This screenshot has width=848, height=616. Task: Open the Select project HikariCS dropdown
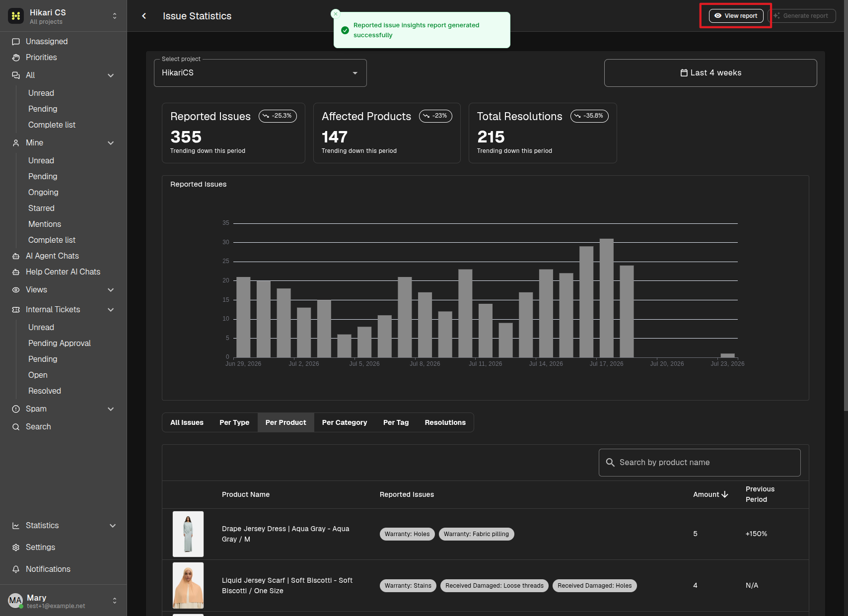pos(260,73)
